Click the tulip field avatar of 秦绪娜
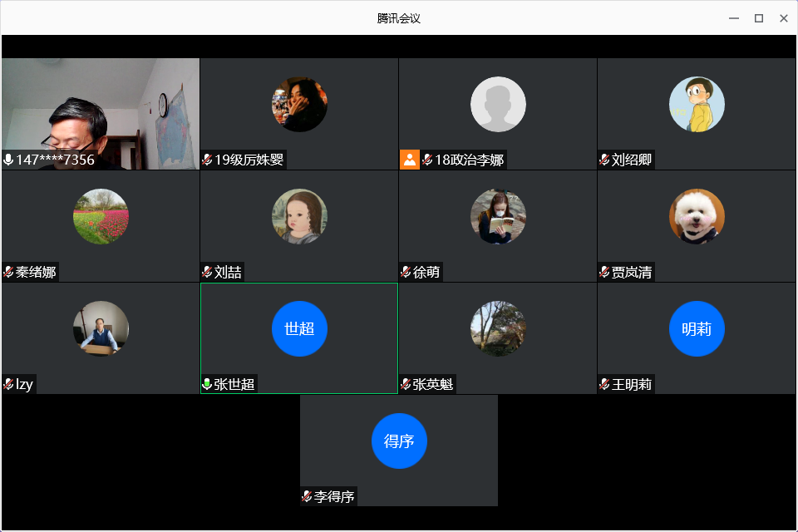Image resolution: width=798 pixels, height=532 pixels. click(x=101, y=216)
